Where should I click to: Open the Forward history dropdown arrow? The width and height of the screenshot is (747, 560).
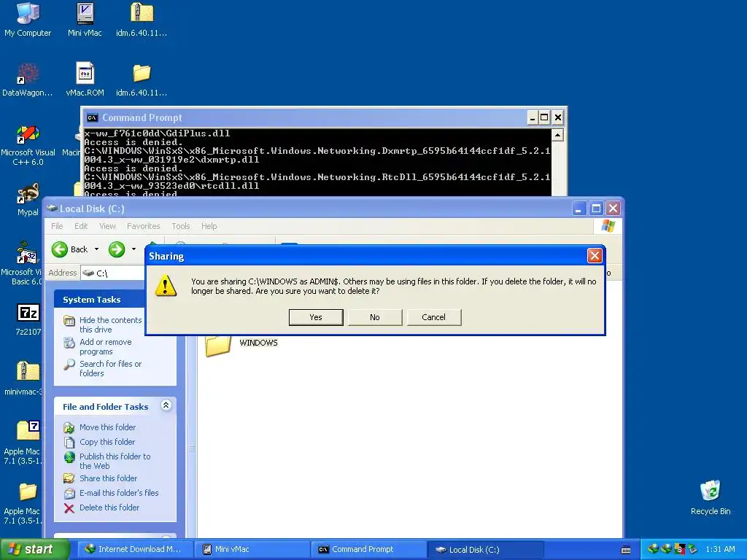[134, 249]
